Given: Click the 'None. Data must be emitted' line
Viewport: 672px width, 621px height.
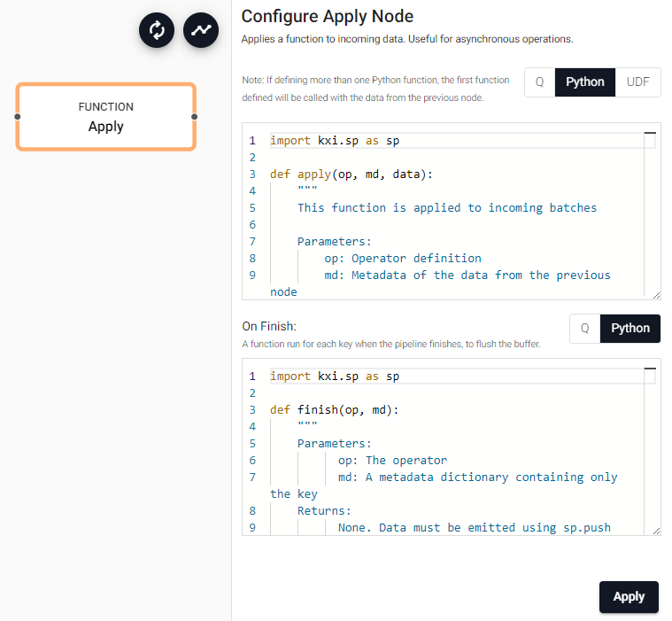Looking at the screenshot, I should [475, 527].
